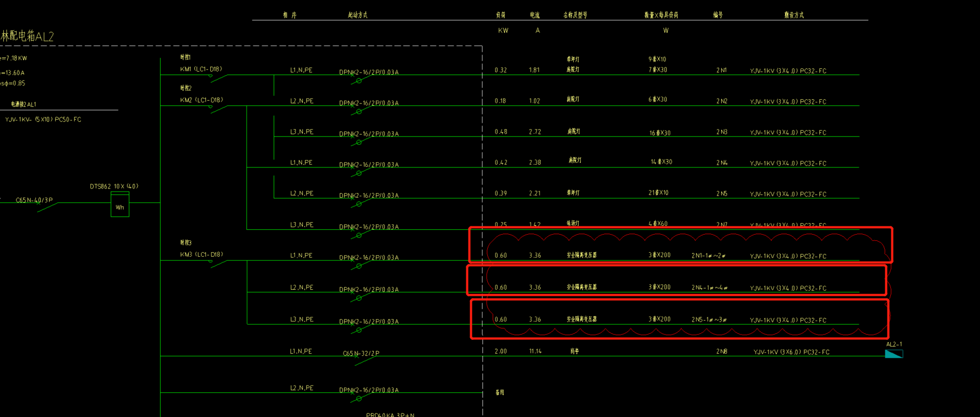
Task: Select the DTS862 10X(40) meter label
Action: click(x=114, y=186)
